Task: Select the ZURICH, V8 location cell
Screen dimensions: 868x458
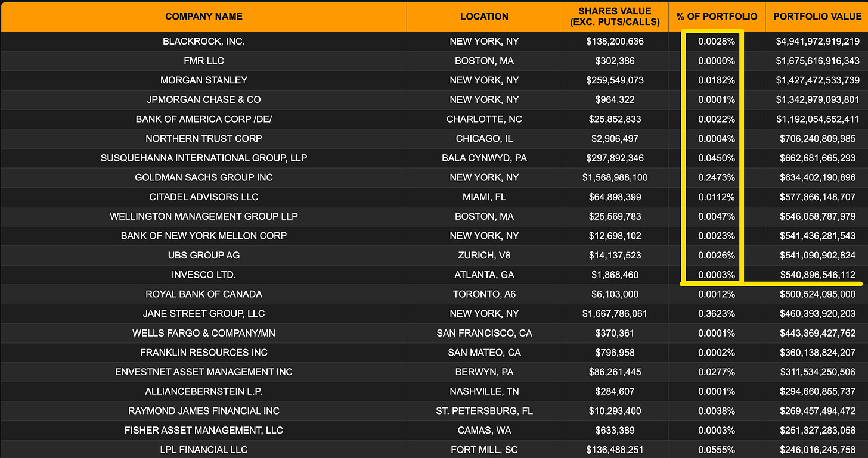Action: tap(484, 255)
